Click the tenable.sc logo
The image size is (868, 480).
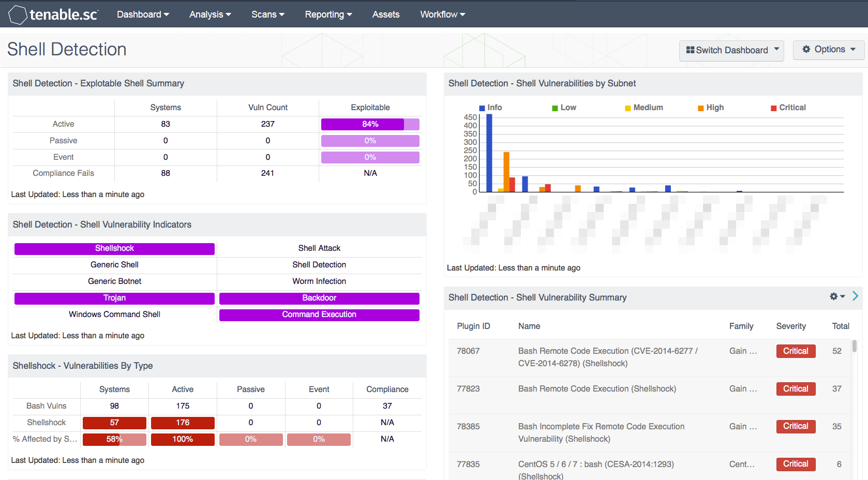(x=54, y=14)
